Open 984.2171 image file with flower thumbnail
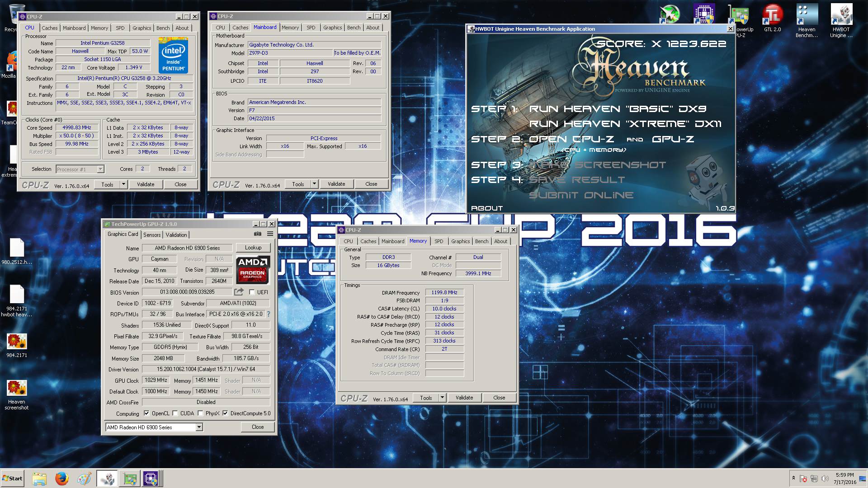Viewport: 868px width, 488px height. [x=17, y=346]
